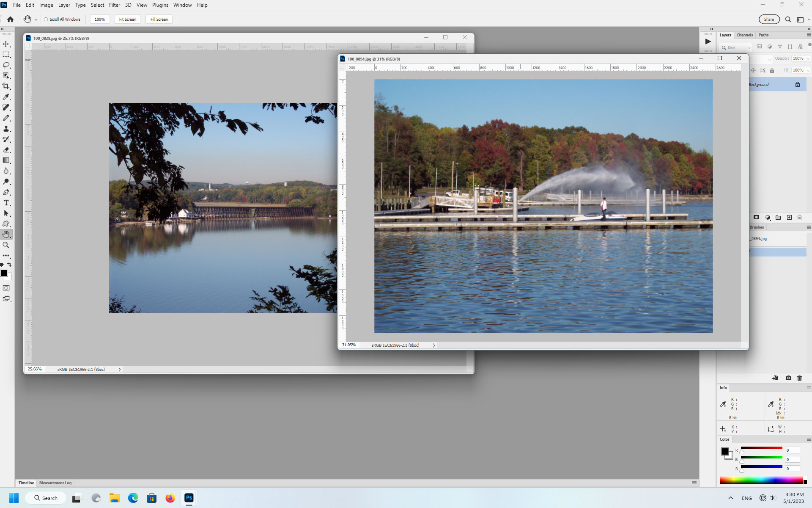812x508 pixels.
Task: Delete the 100_0894.jpg layer
Action: point(799,218)
